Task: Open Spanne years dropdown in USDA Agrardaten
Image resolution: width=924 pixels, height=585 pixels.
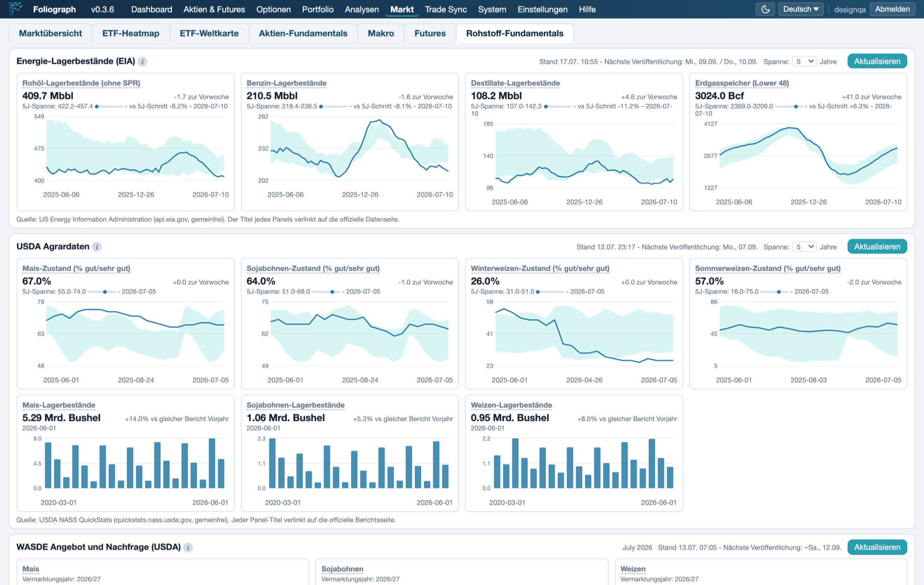Action: [x=804, y=247]
